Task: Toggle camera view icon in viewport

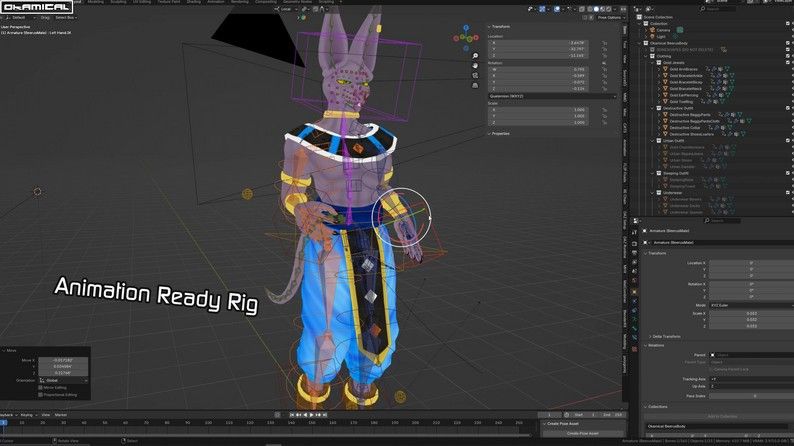Action: click(475, 75)
